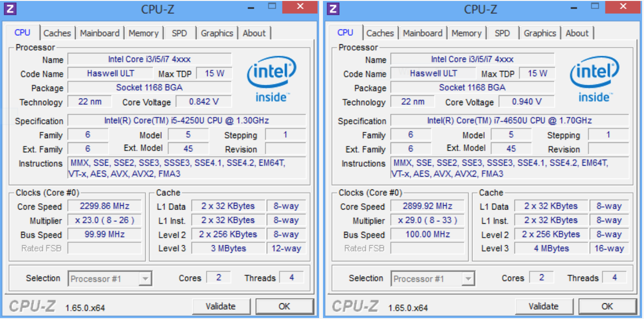Image resolution: width=644 pixels, height=319 pixels.
Task: Click 2 x 256 KBytes Level 2 in left window
Action: [x=228, y=234]
